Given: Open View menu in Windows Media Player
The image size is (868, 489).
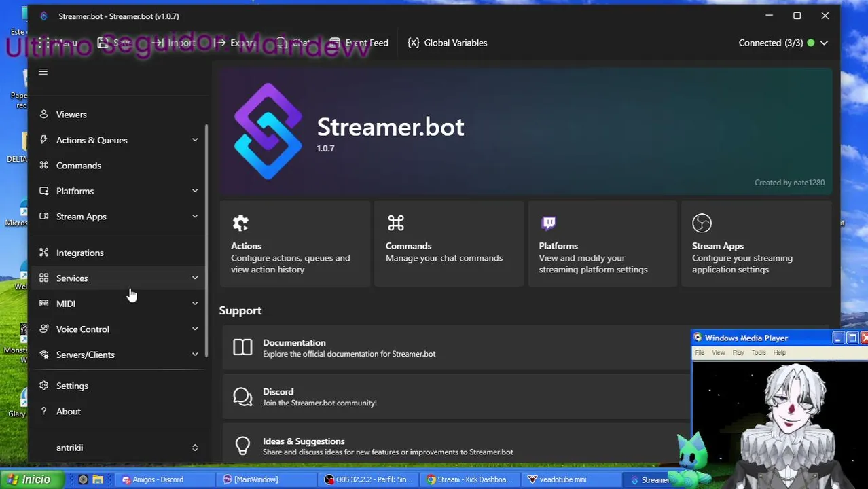Looking at the screenshot, I should 719,352.
